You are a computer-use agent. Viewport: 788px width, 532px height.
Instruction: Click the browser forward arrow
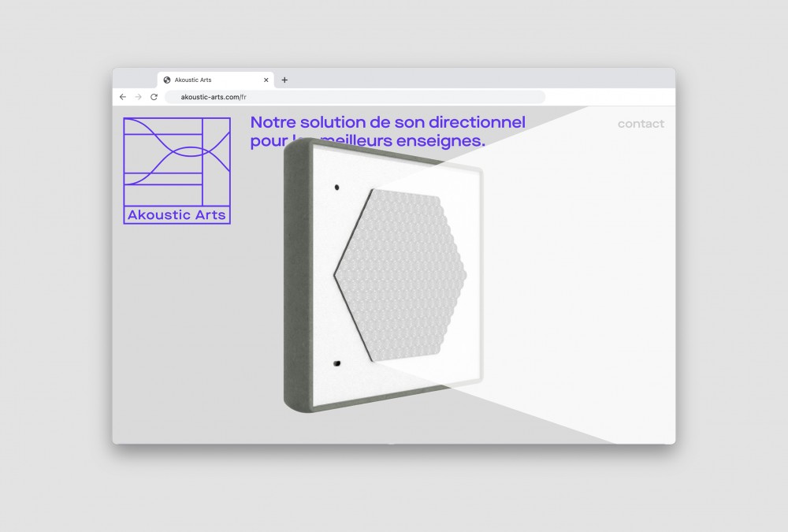(x=138, y=97)
